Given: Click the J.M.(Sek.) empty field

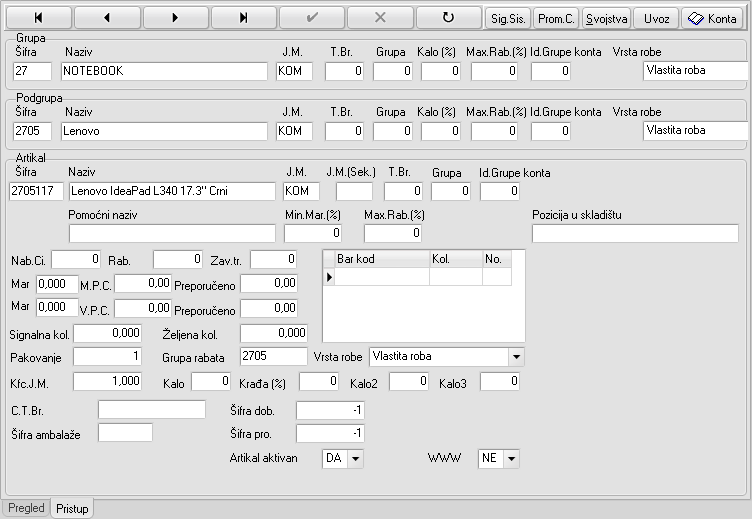Looking at the screenshot, I should click(354, 191).
